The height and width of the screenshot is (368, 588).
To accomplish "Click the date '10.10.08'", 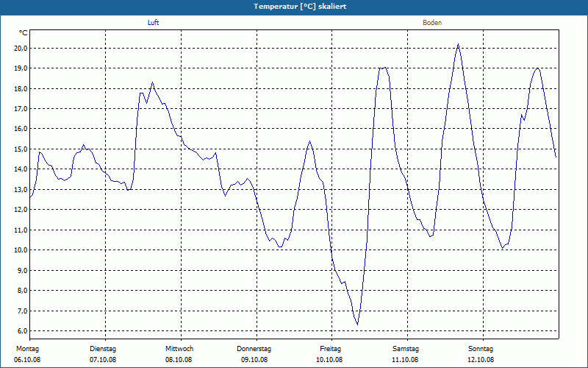I will (x=329, y=360).
